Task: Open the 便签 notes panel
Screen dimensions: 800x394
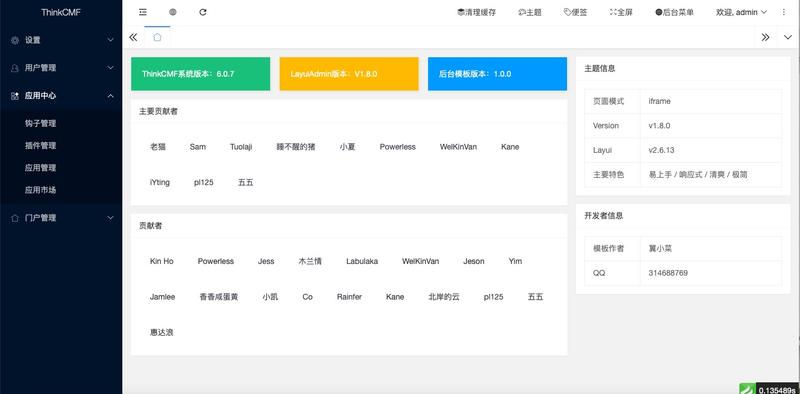Action: tap(576, 12)
